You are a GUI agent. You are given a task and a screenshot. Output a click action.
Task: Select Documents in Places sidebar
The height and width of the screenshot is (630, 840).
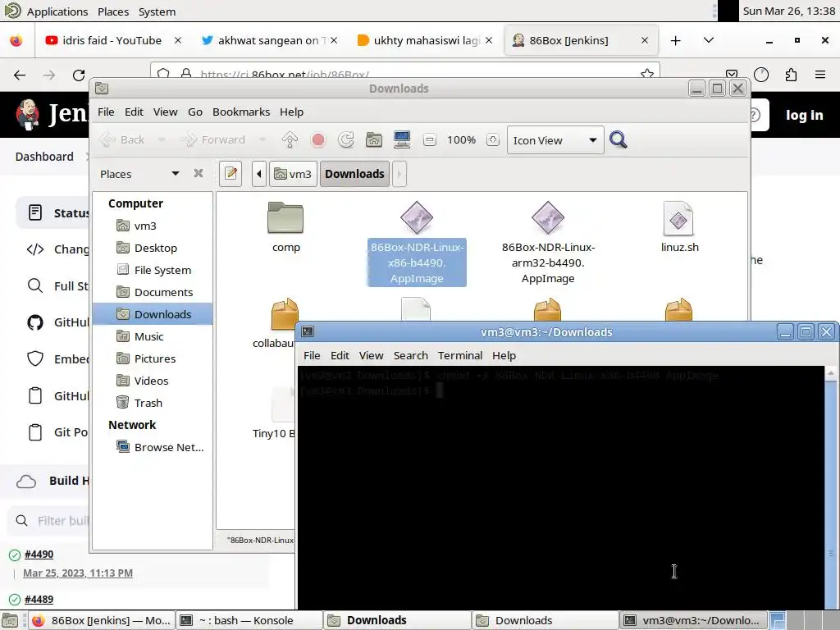pos(163,292)
